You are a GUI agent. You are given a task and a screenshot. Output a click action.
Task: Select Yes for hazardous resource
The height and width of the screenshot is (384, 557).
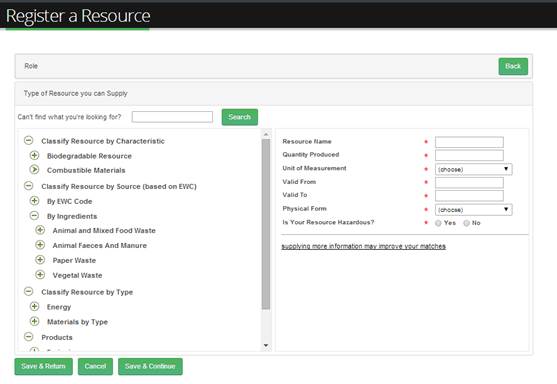coord(438,223)
